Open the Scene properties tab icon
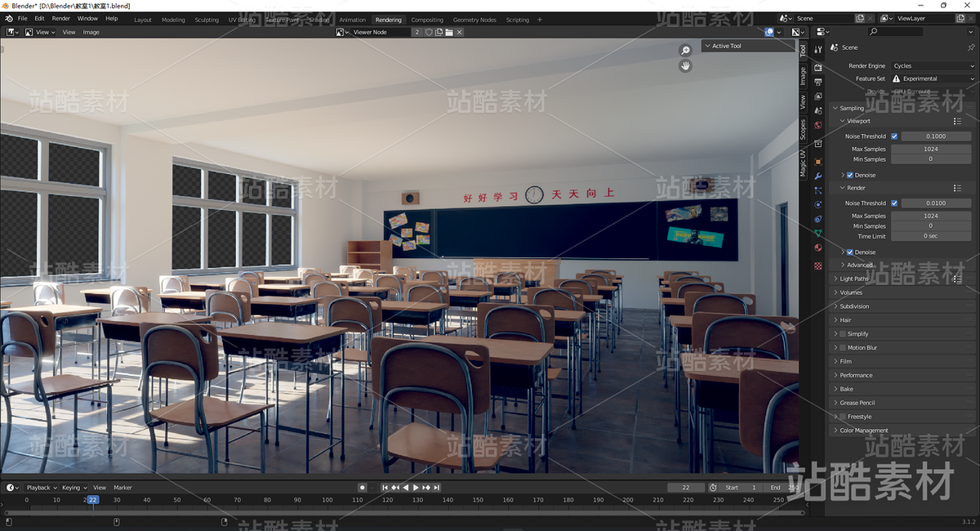This screenshot has width=980, height=531. click(818, 111)
